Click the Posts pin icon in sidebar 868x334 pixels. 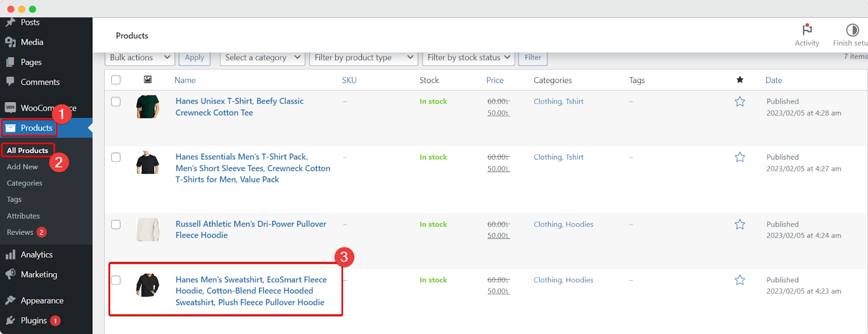(x=10, y=22)
